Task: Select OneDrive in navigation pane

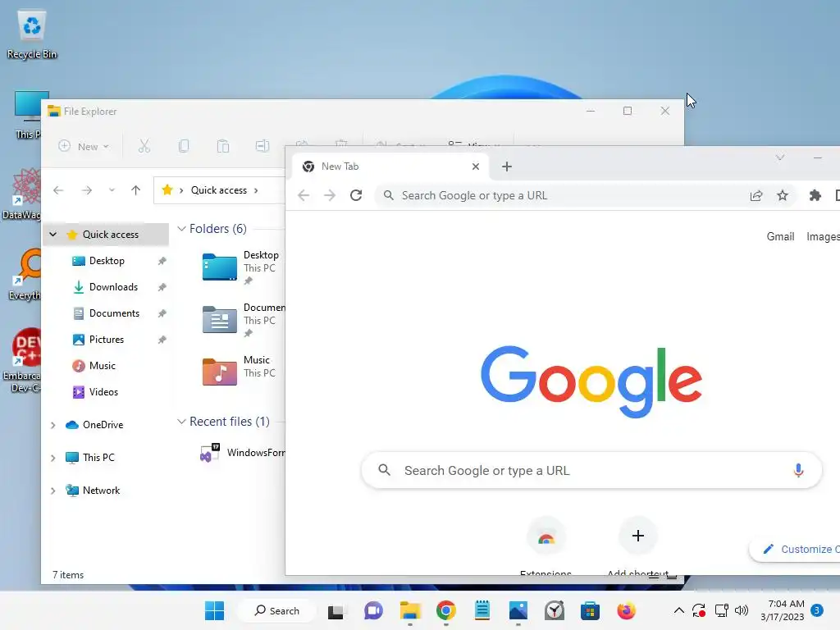Action: [x=103, y=425]
